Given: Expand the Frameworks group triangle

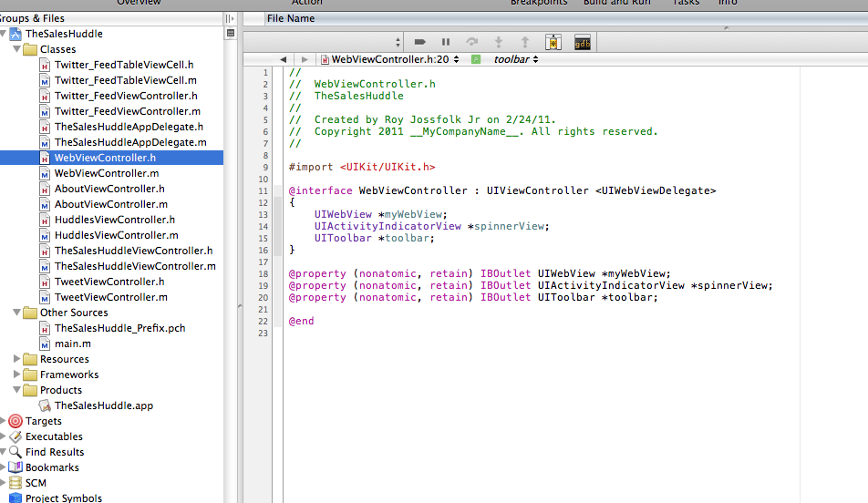Looking at the screenshot, I should (16, 375).
